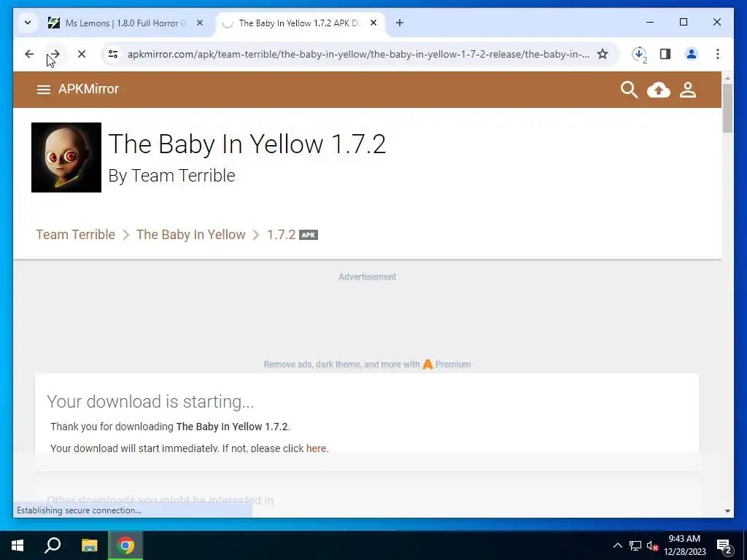Open the APKMirror account profile icon
This screenshot has height=560, width=747.
687,90
